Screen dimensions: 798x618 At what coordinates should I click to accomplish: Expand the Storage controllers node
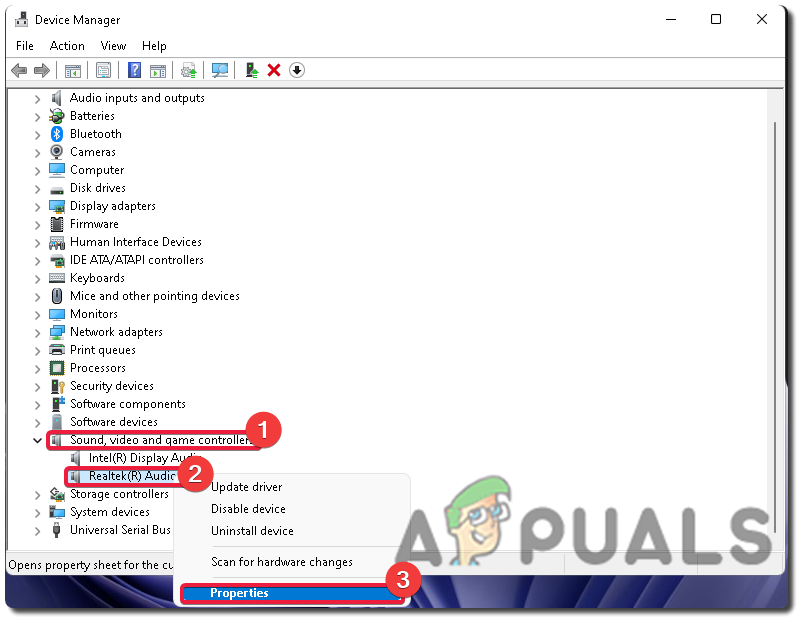(x=37, y=494)
